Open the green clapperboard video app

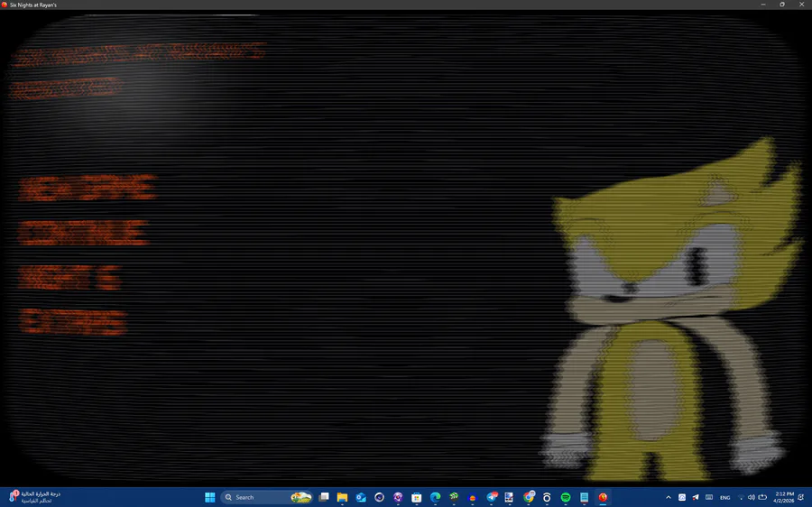pyautogui.click(x=454, y=497)
